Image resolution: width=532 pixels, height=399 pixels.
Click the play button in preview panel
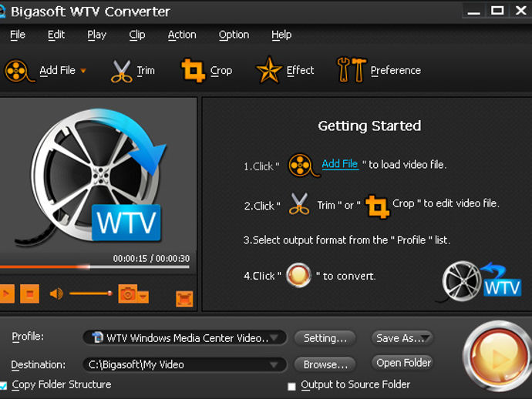click(x=7, y=293)
